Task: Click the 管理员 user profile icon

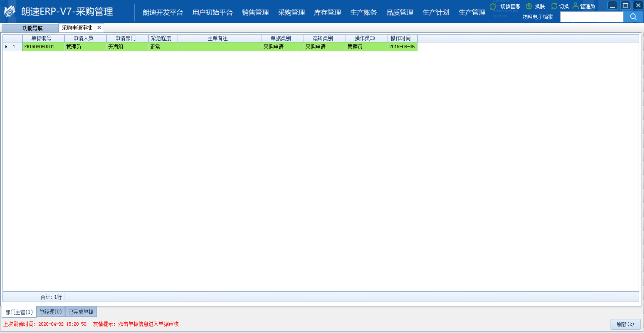Action: point(575,6)
